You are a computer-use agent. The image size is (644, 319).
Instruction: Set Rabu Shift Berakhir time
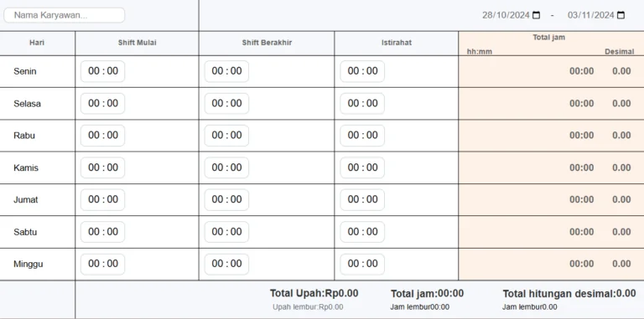[x=226, y=136]
